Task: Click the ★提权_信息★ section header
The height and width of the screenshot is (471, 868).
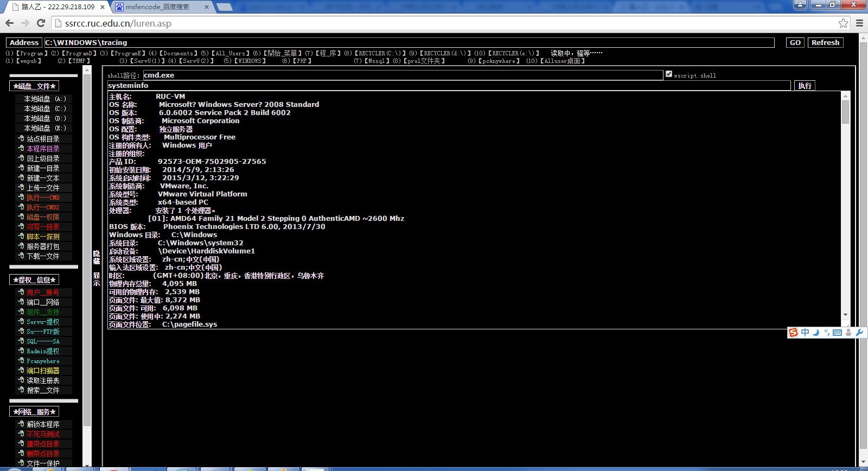Action: coord(34,280)
